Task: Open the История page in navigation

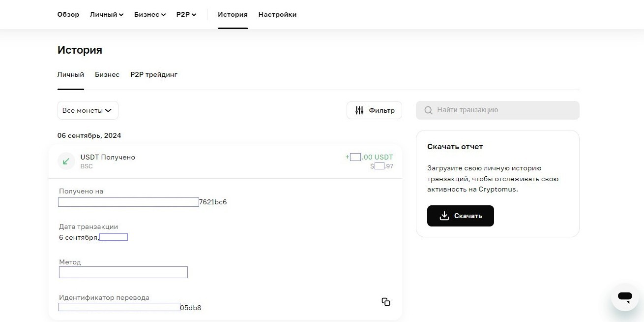Action: [x=233, y=14]
